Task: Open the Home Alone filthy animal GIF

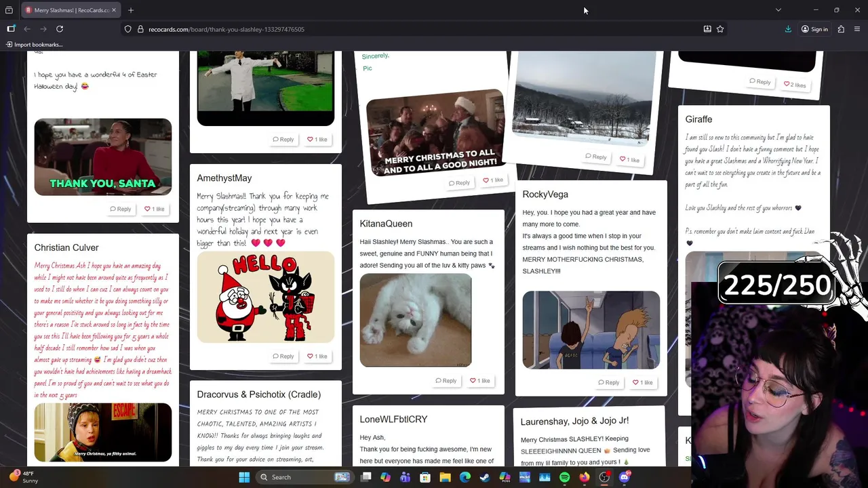Action: click(103, 432)
